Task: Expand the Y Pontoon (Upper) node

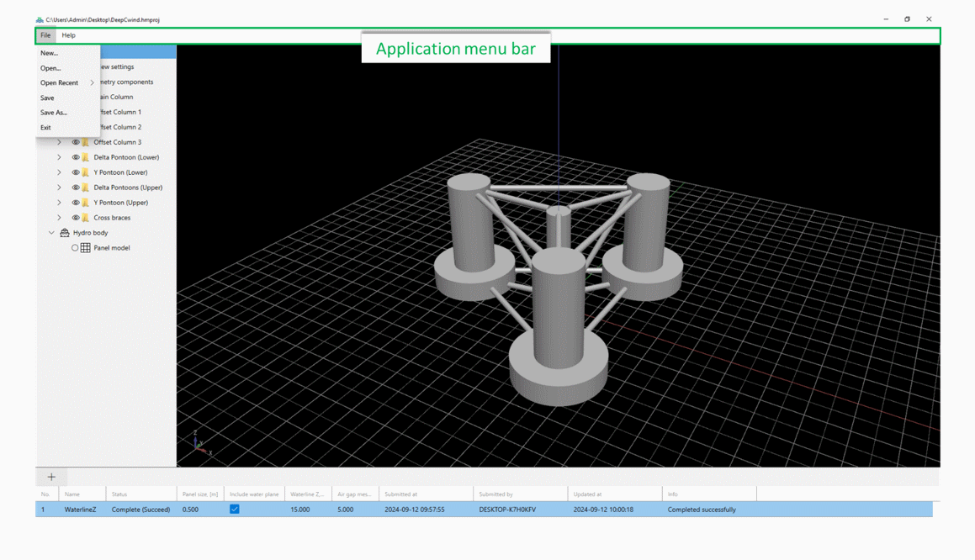Action: (x=59, y=203)
